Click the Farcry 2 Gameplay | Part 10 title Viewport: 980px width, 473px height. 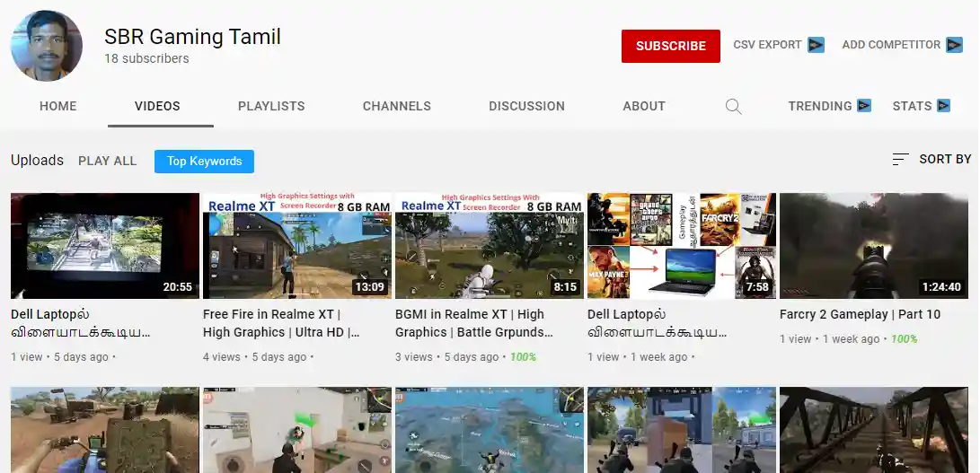coord(860,315)
